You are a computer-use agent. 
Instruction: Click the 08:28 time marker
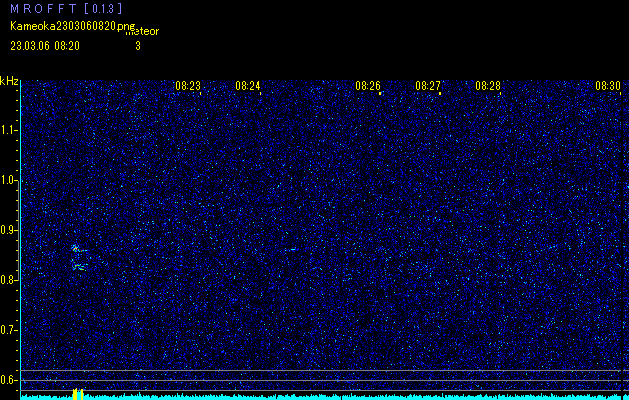click(x=488, y=85)
